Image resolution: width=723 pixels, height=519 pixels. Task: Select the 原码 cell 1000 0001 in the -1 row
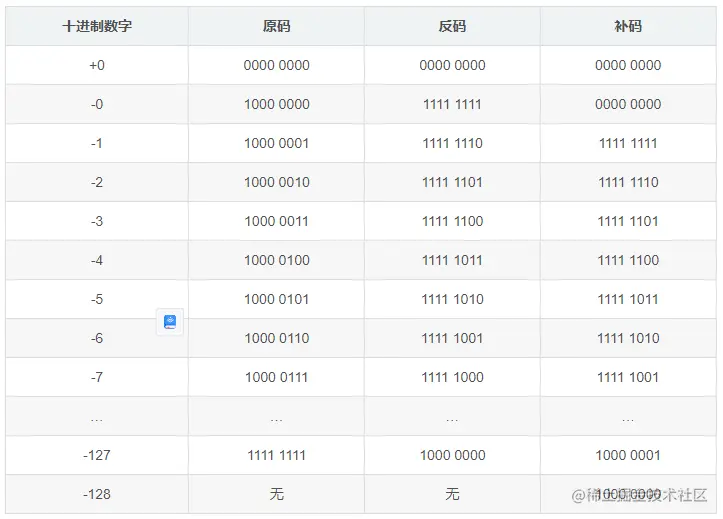pyautogui.click(x=276, y=143)
